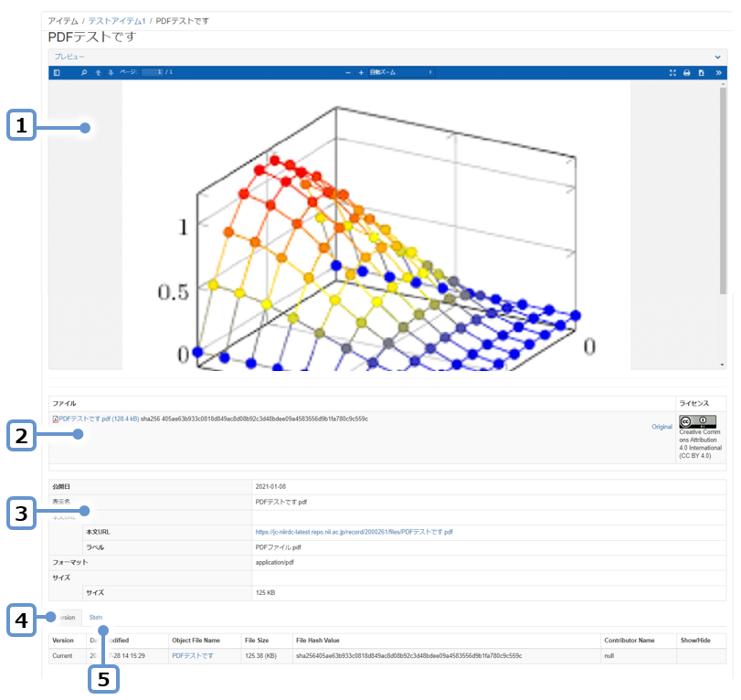Open the 自動ズーム zoom dropdown
Screen dimensions: 741x700
[x=400, y=72]
